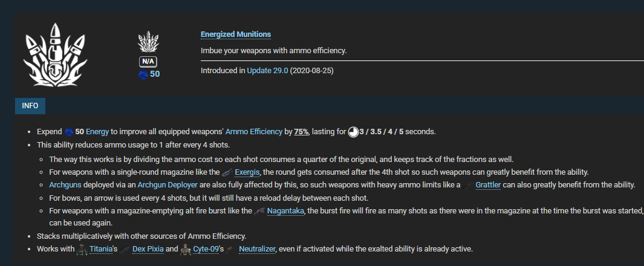The image size is (644, 266).
Task: Open the Archgun Deployer link
Action: tap(163, 184)
